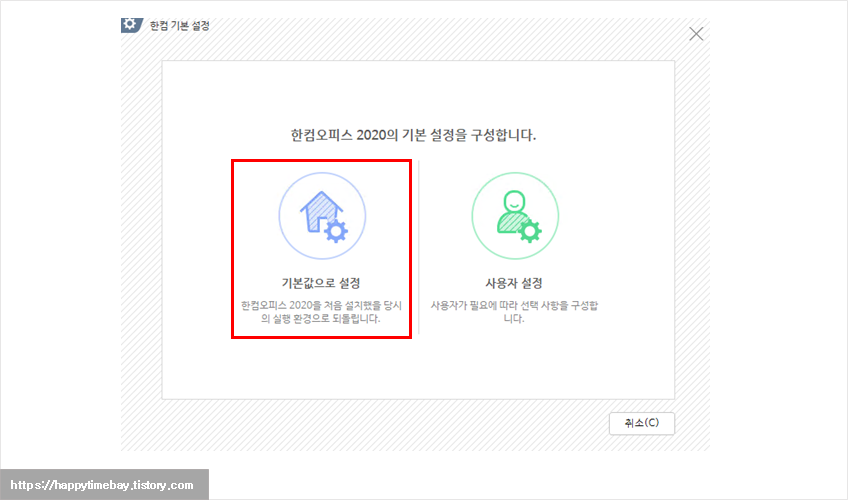Select the 기본값으로 설정 label
Image resolution: width=848 pixels, height=500 pixels.
tap(321, 283)
